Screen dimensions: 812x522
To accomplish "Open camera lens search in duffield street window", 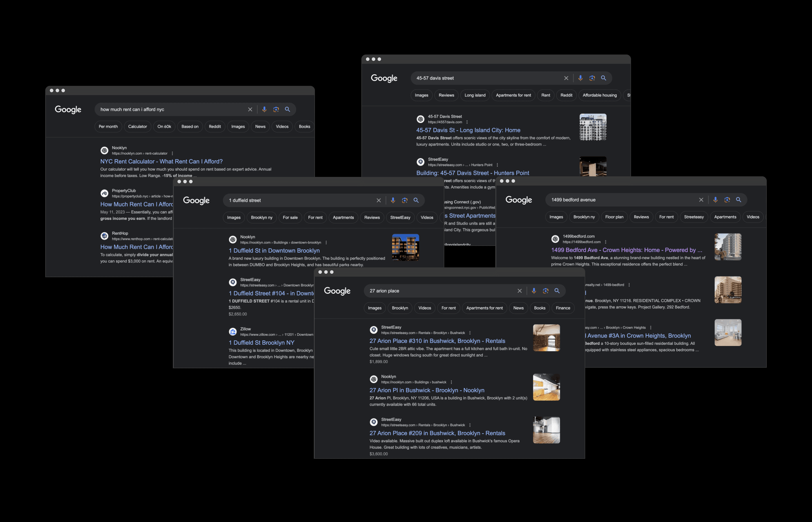I will 405,200.
